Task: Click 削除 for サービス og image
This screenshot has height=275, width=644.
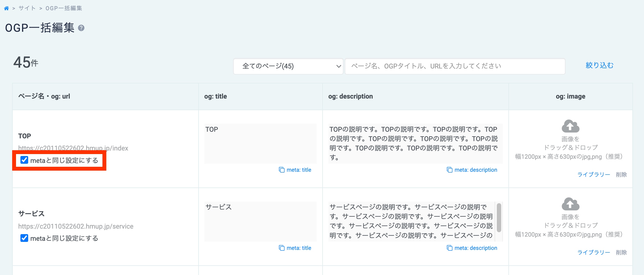Action: coord(621,252)
